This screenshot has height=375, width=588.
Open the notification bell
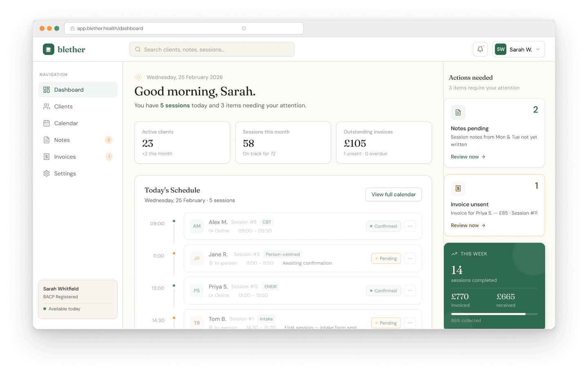(x=480, y=49)
